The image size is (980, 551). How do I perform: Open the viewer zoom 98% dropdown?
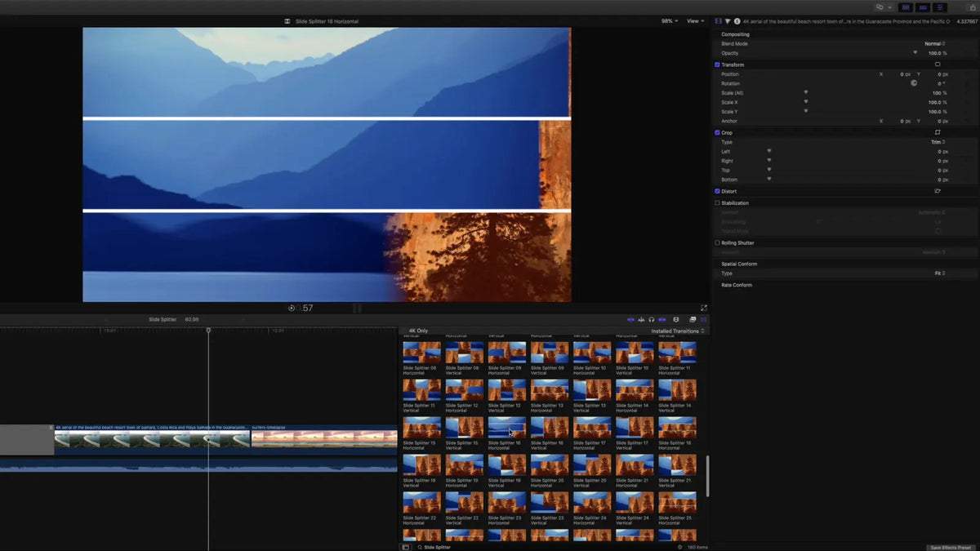coord(670,21)
